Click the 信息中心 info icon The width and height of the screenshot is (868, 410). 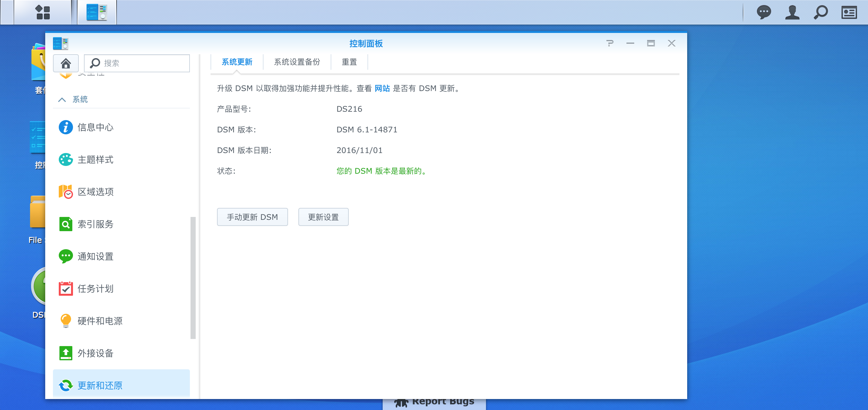(66, 127)
